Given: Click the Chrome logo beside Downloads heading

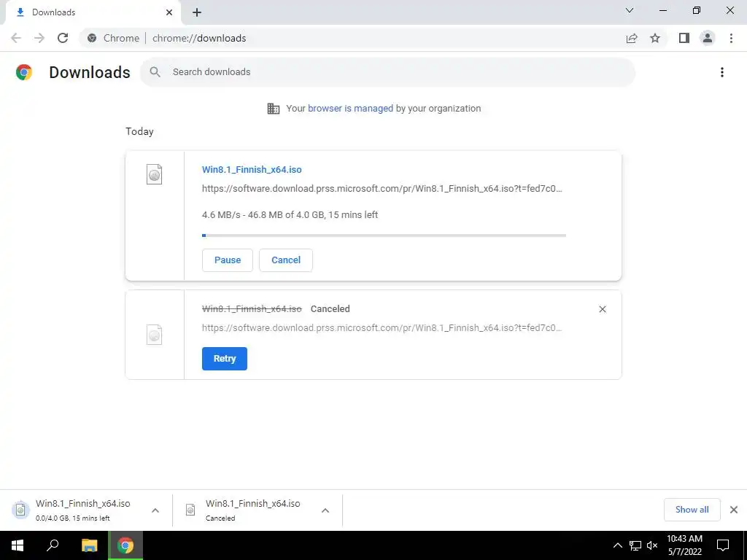Looking at the screenshot, I should point(24,72).
